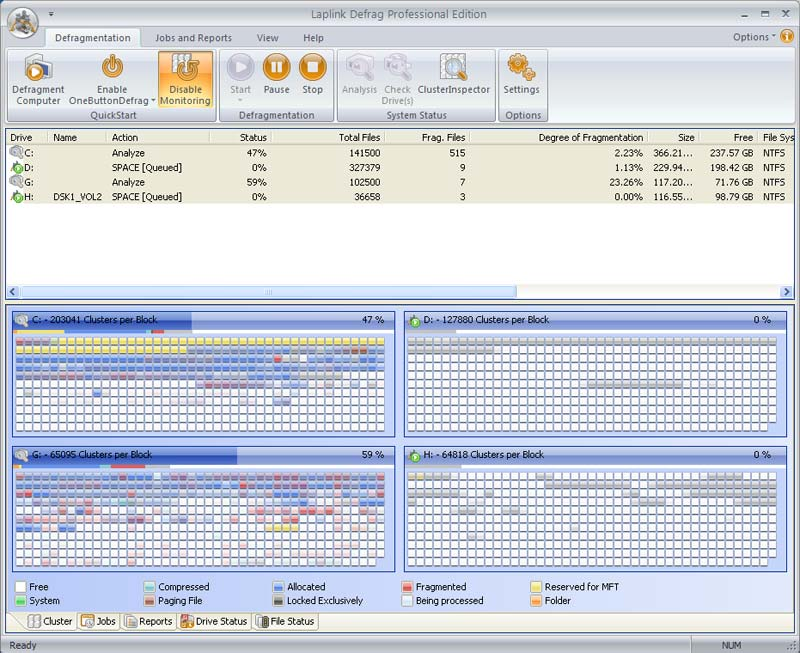Screen dimensions: 800x653
Task: Switch to the Jobs bottom tab
Action: (x=98, y=621)
